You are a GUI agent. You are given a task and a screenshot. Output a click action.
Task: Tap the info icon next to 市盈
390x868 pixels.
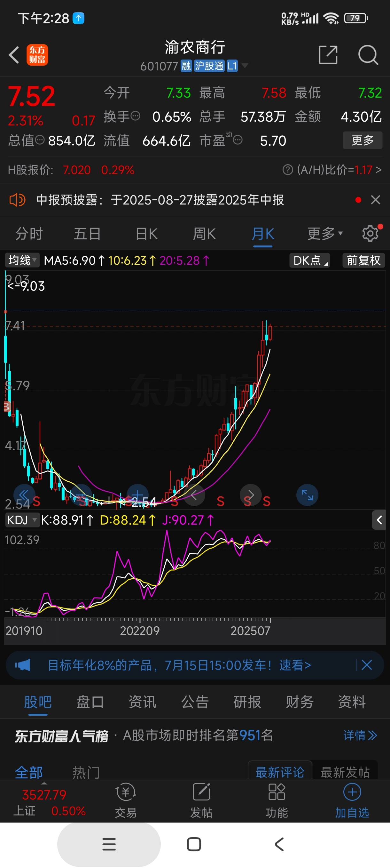point(238,140)
